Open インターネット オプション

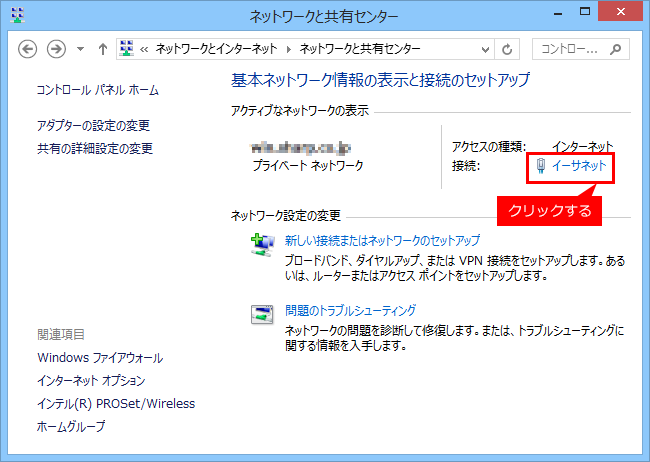[91, 381]
